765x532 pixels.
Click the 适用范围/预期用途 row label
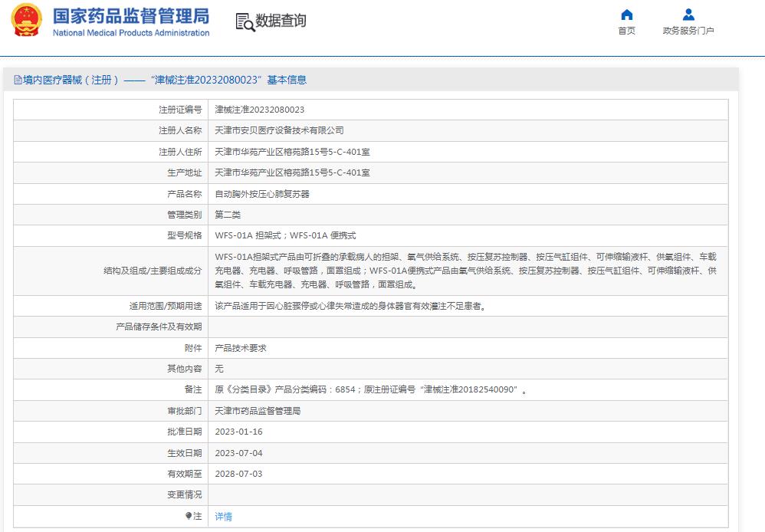[166, 306]
